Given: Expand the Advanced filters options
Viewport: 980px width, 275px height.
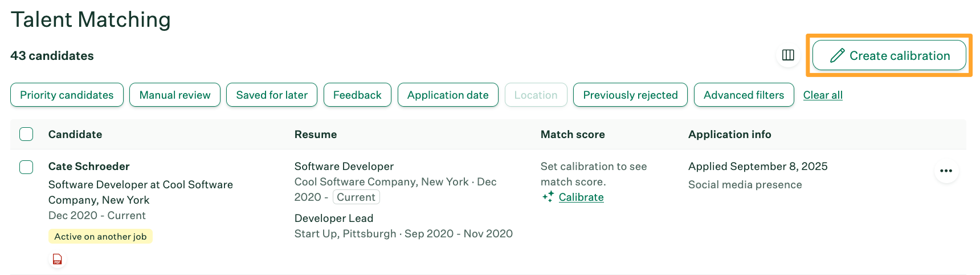Looking at the screenshot, I should (x=744, y=95).
